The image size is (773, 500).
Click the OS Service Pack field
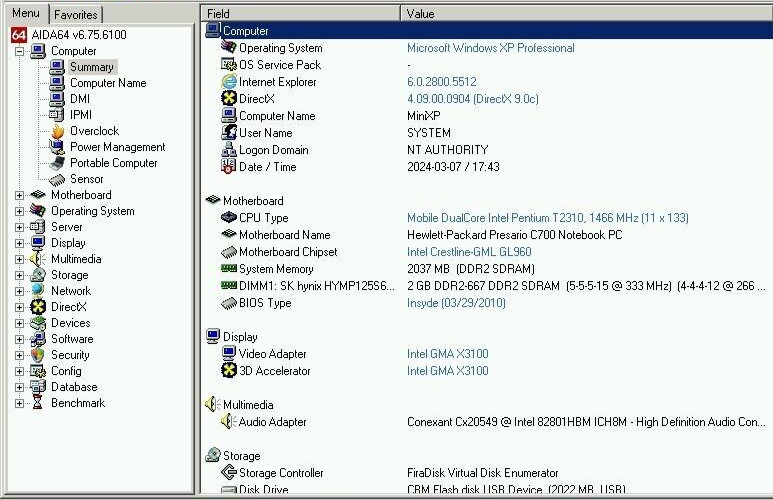tap(280, 65)
